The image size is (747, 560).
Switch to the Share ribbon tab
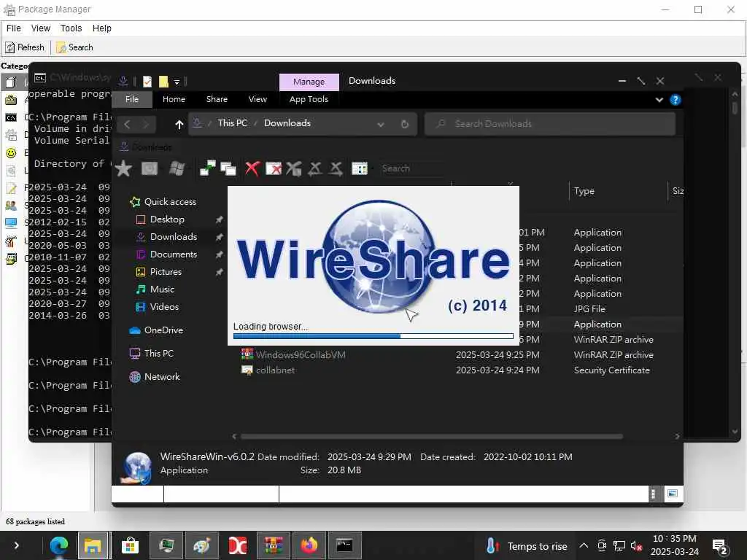click(217, 99)
